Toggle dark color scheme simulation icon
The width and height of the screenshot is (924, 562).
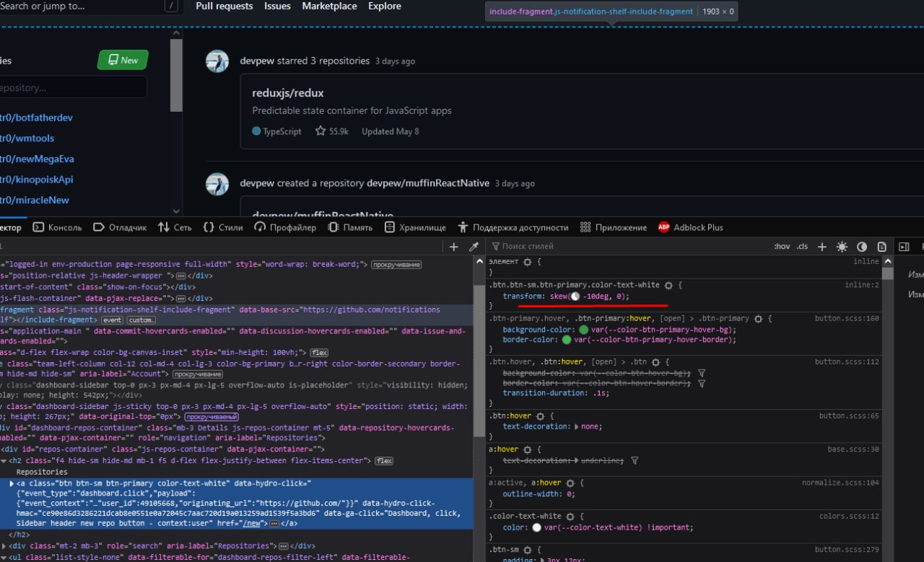862,247
